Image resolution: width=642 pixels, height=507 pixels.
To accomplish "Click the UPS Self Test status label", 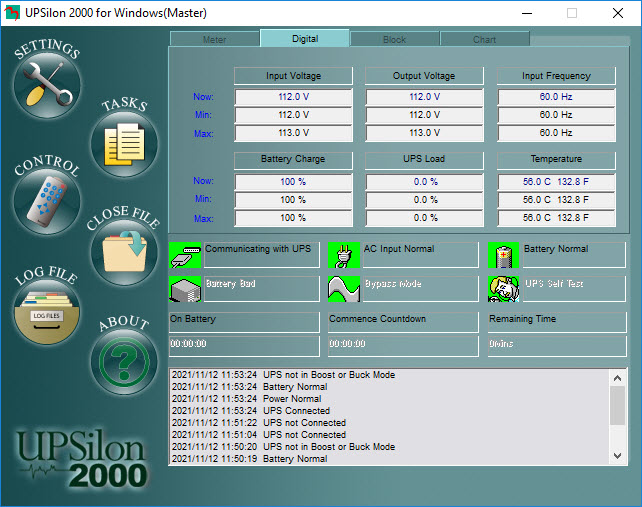I will [x=574, y=289].
